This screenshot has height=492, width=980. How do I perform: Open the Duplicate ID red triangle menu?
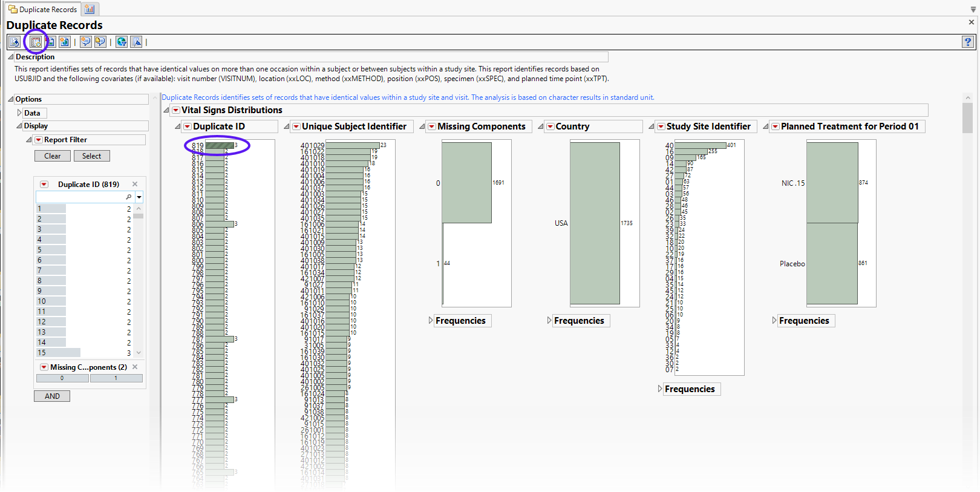pos(188,126)
